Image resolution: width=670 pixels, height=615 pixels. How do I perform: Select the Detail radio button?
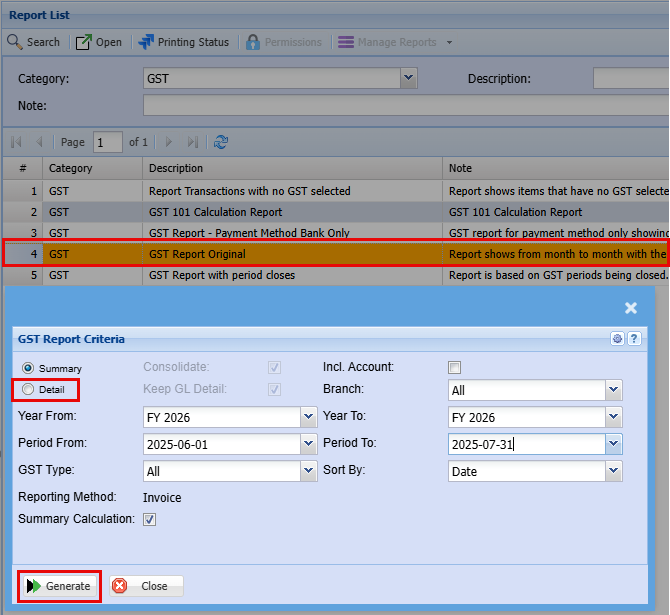28,389
